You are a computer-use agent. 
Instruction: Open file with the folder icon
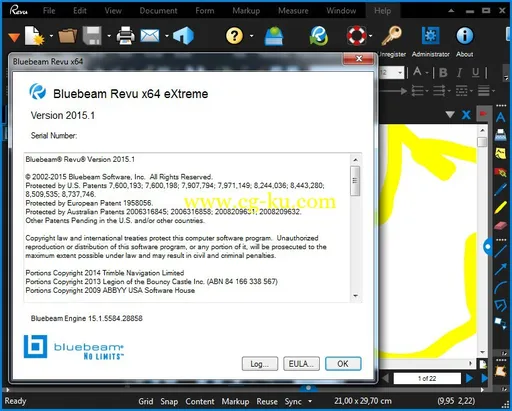tap(68, 36)
